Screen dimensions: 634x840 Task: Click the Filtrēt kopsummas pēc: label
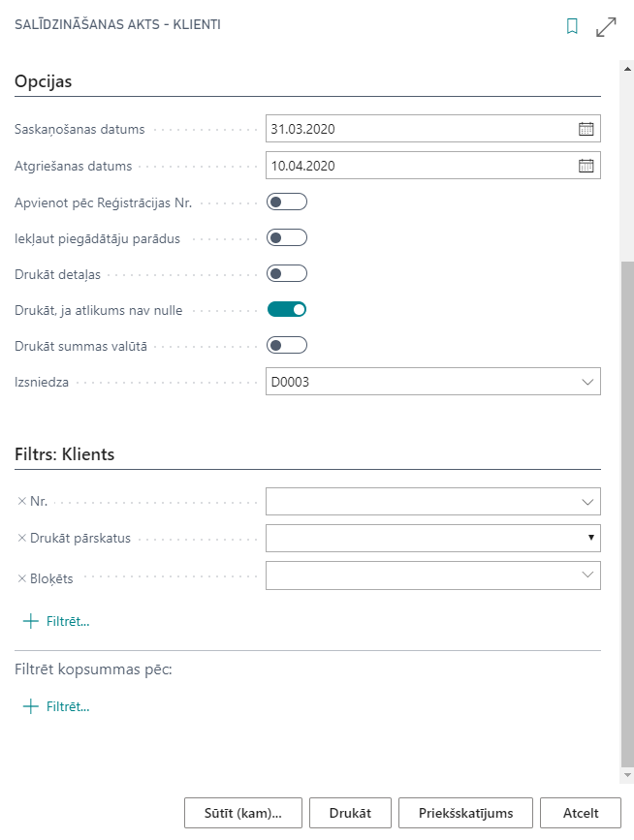(93, 669)
